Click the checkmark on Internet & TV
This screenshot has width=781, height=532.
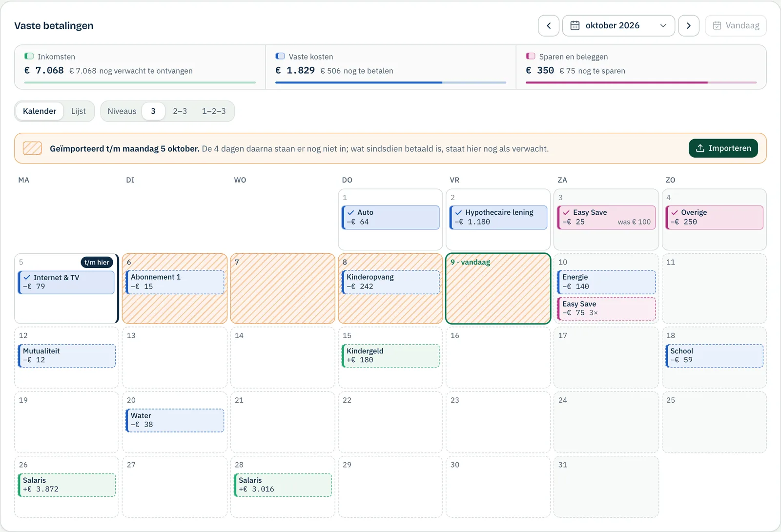[27, 277]
